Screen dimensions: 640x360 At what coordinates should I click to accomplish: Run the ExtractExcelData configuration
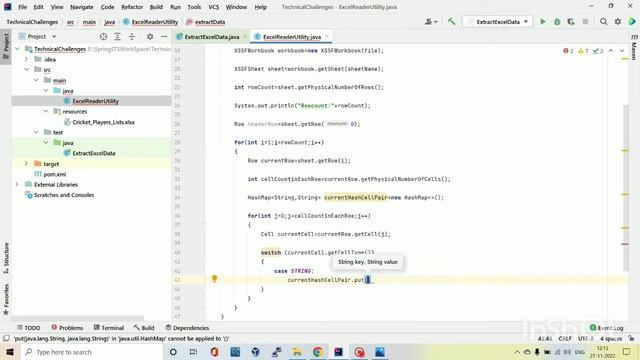[543, 22]
